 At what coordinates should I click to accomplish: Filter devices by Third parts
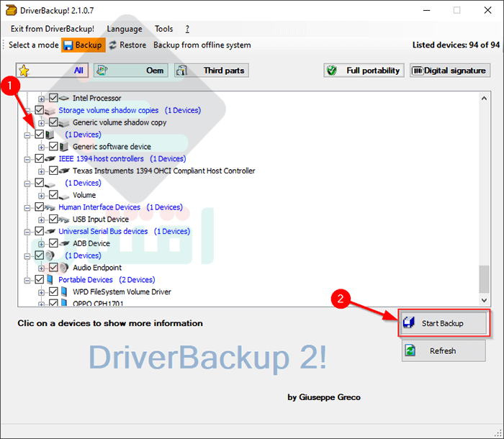212,71
